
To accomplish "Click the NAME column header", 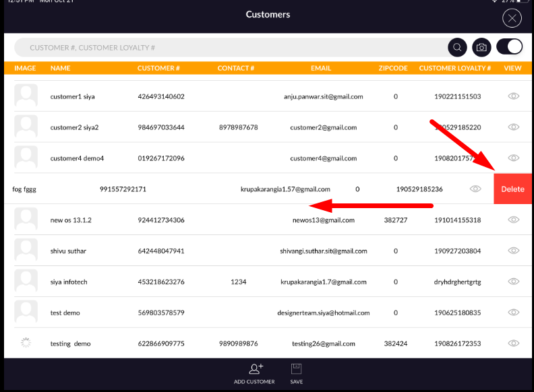I will (61, 69).
